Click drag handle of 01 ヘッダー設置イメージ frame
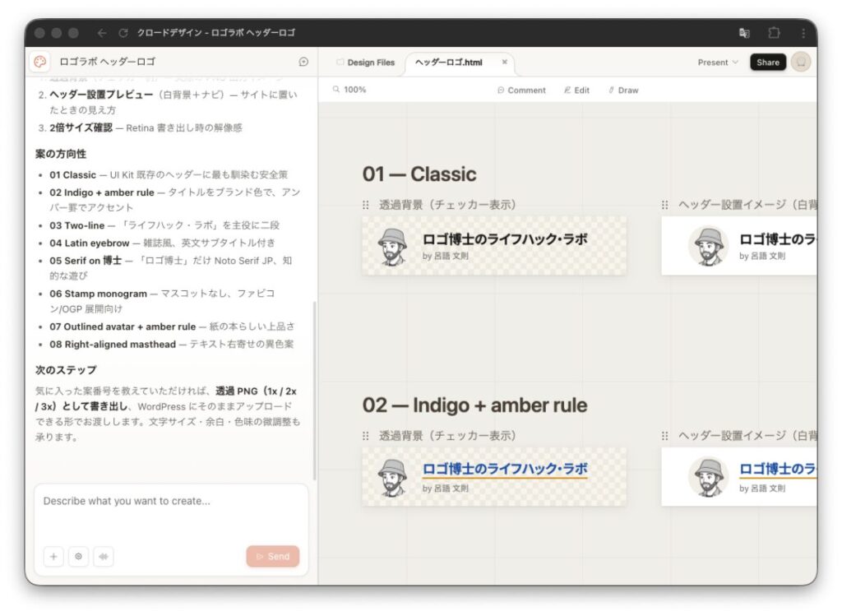The width and height of the screenshot is (842, 616). [x=664, y=205]
